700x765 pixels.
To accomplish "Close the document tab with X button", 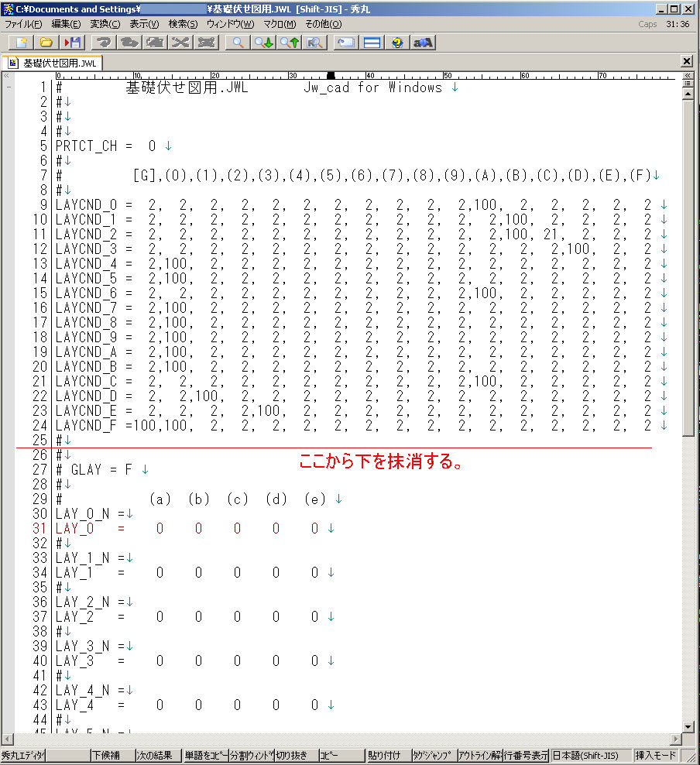I will [687, 61].
